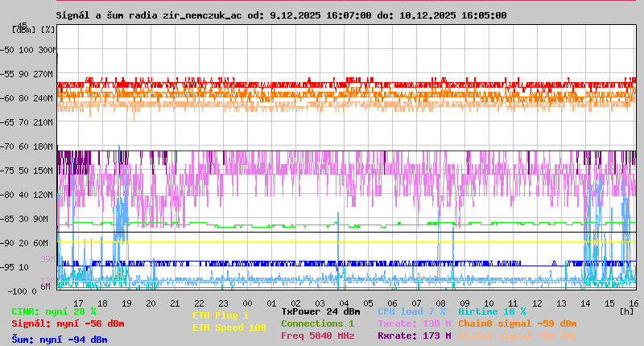Click the '00' midnight hour tick label
644x346 pixels.
pos(247,303)
